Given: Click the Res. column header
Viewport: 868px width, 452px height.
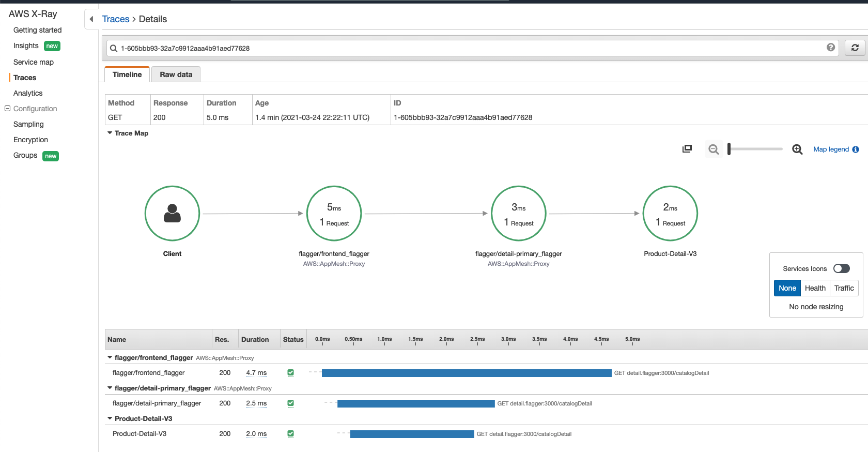Looking at the screenshot, I should coord(222,339).
